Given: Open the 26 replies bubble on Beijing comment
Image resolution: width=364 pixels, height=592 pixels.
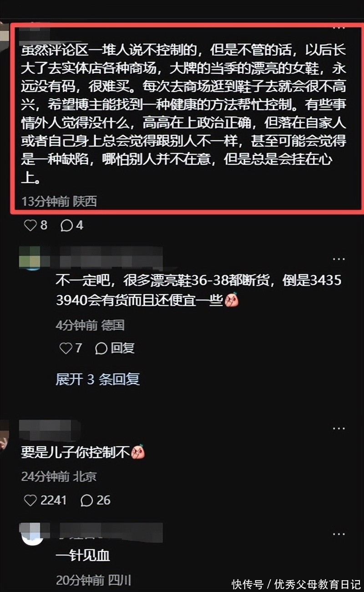Looking at the screenshot, I should pos(87,500).
